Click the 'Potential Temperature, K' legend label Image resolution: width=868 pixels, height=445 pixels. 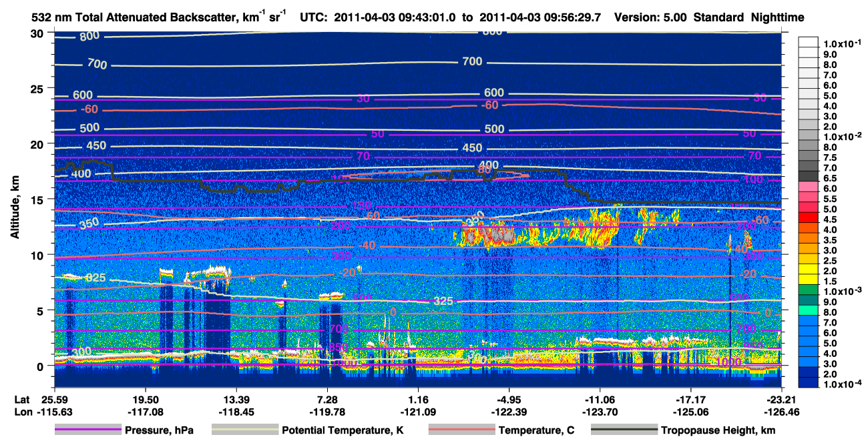click(x=343, y=430)
